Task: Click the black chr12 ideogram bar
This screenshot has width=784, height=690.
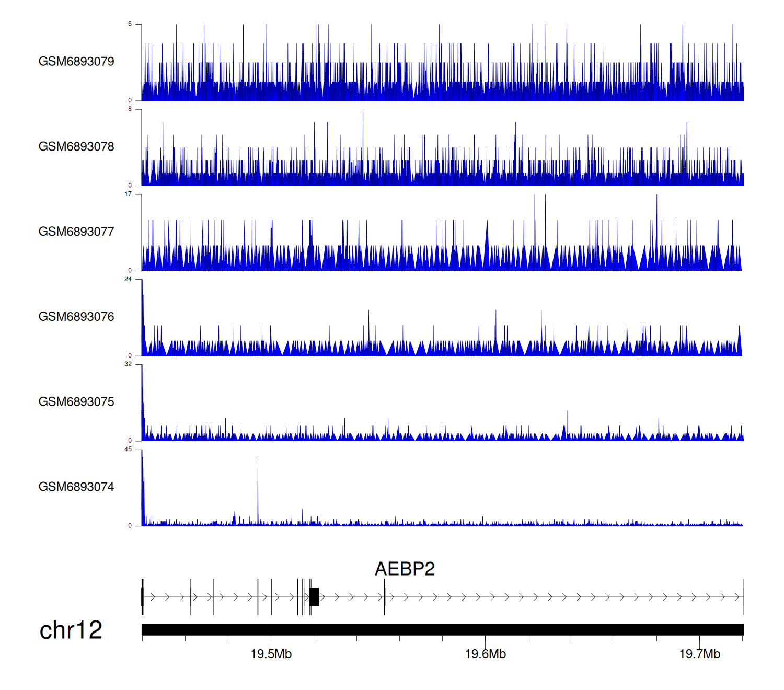Action: point(442,629)
